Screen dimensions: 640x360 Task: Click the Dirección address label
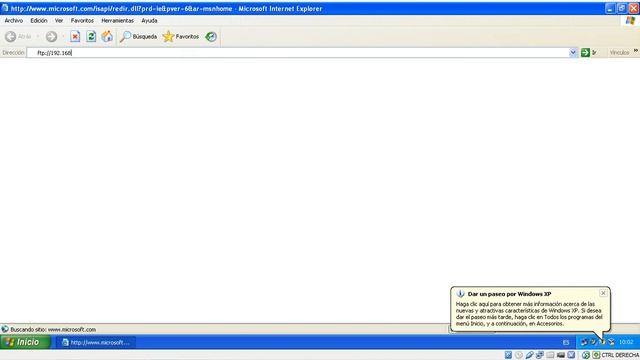click(x=13, y=53)
